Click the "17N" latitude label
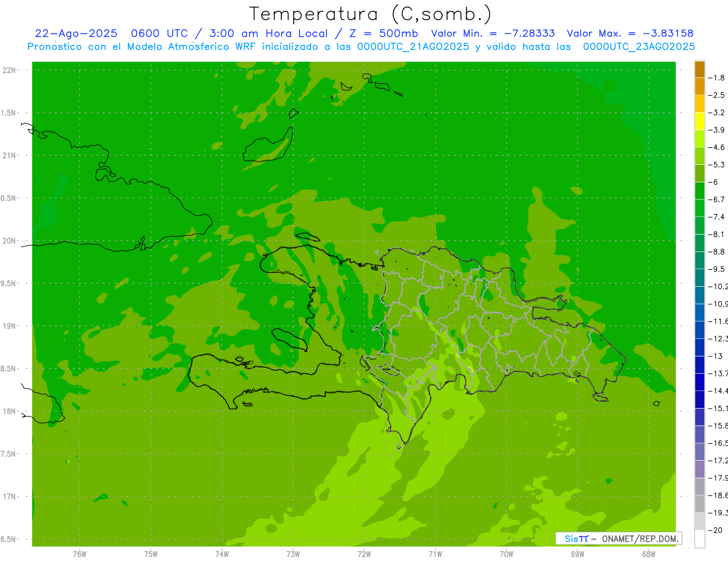 coord(10,497)
